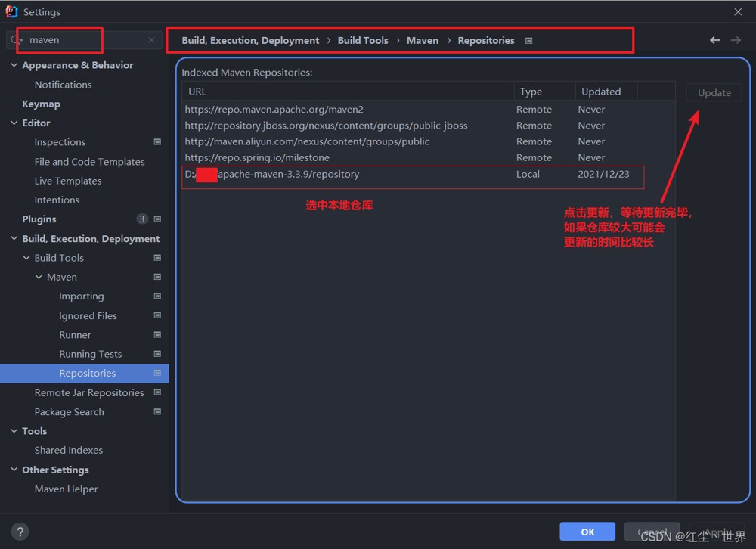Open Intentions settings
This screenshot has height=549, width=756.
point(57,200)
